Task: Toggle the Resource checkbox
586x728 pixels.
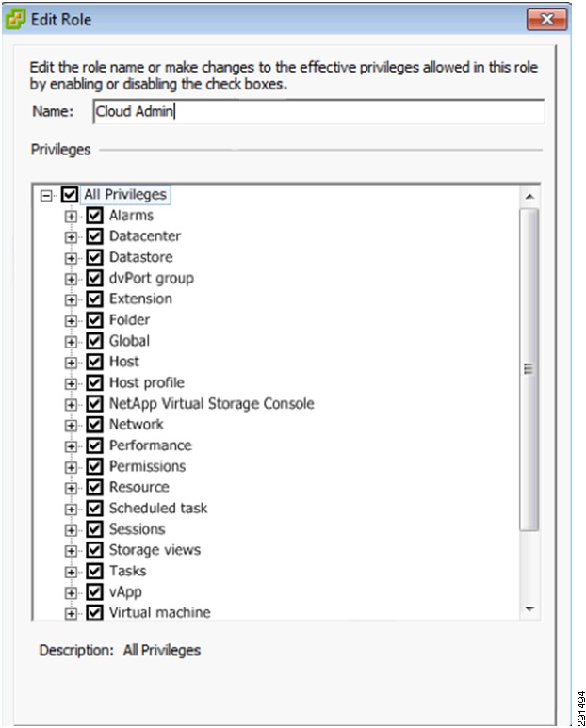Action: pos(95,487)
